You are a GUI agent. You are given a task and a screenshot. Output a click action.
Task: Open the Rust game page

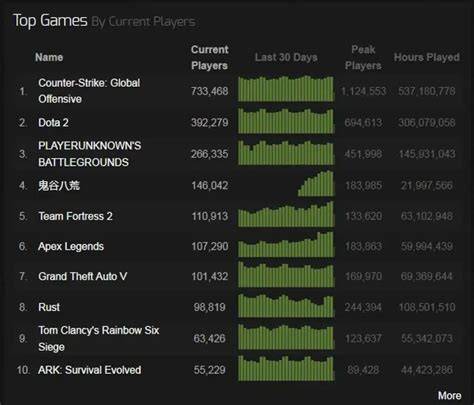[x=49, y=307]
